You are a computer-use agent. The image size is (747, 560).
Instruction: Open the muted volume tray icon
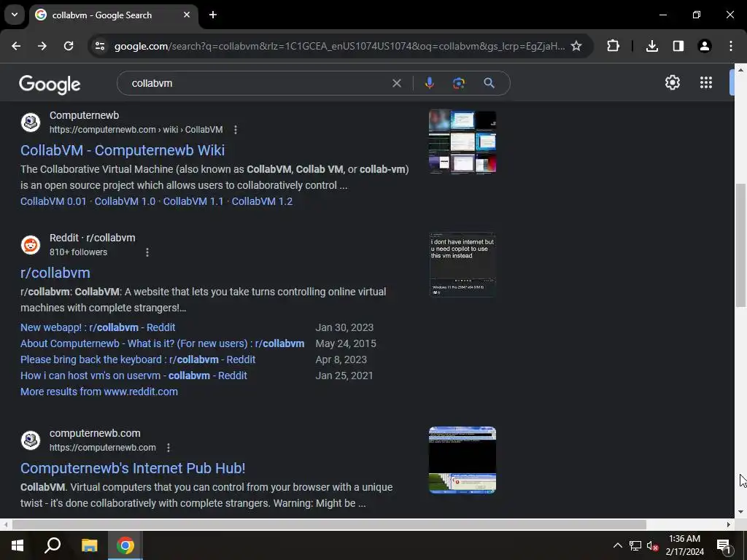tap(653, 545)
